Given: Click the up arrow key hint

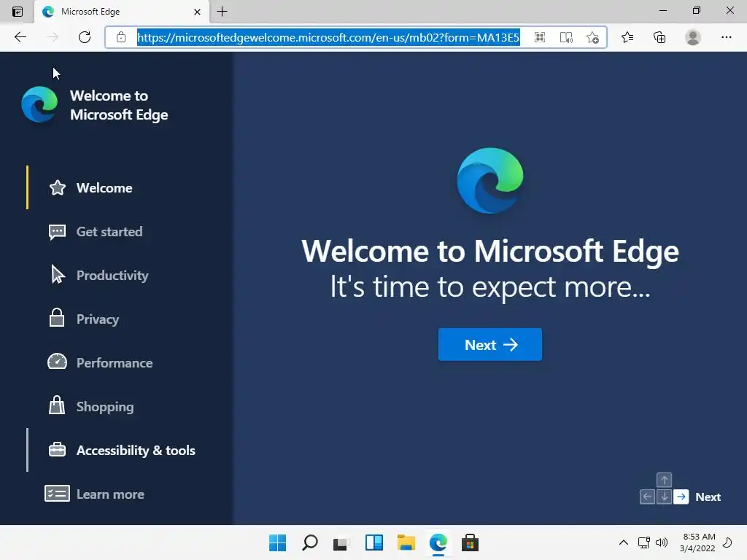Looking at the screenshot, I should pyautogui.click(x=664, y=480).
